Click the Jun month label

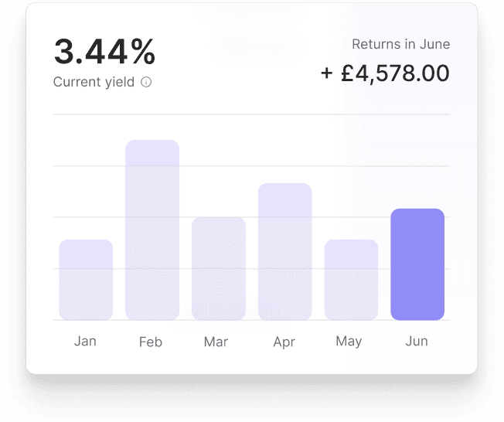point(417,342)
